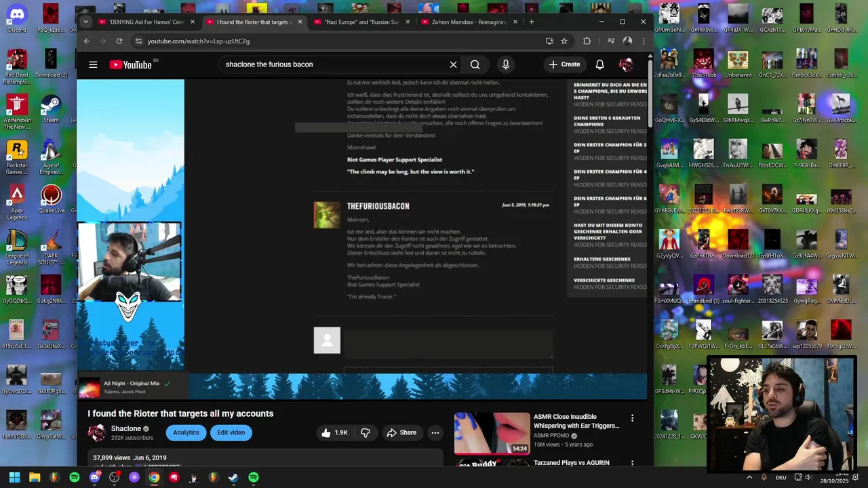This screenshot has height=488, width=868.
Task: Like the video with the thumbs-up button
Action: (335, 432)
